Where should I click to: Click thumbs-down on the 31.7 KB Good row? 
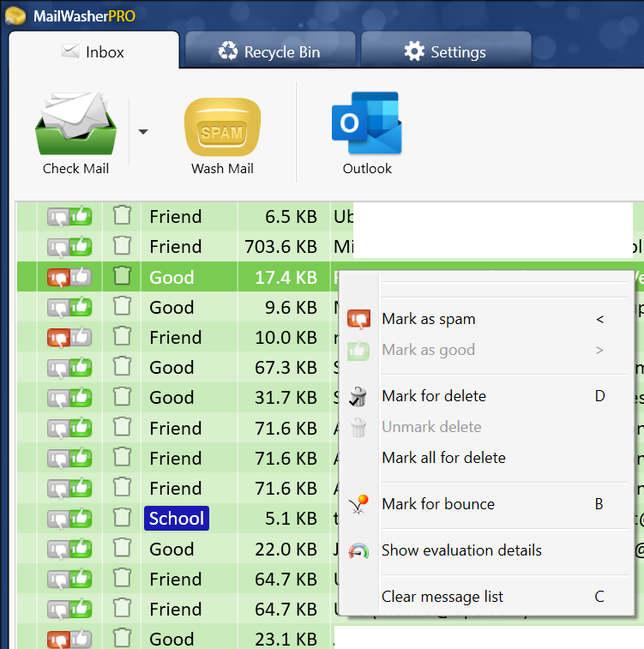[x=58, y=398]
